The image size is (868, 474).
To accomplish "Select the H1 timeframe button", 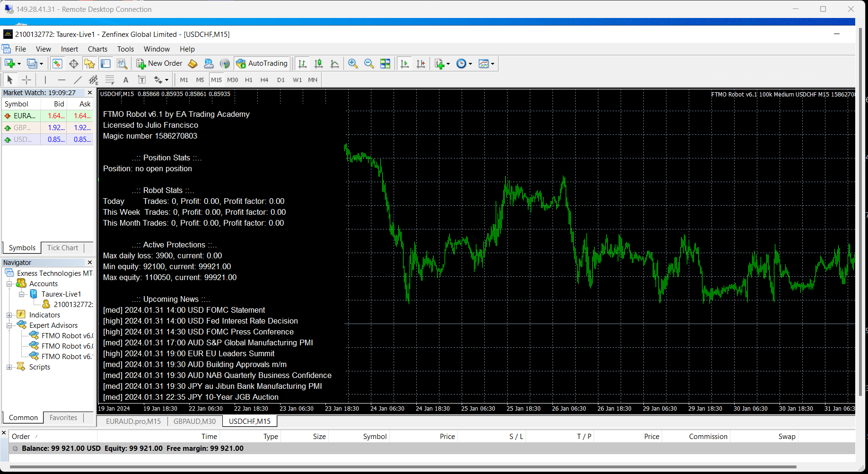I will pyautogui.click(x=249, y=80).
